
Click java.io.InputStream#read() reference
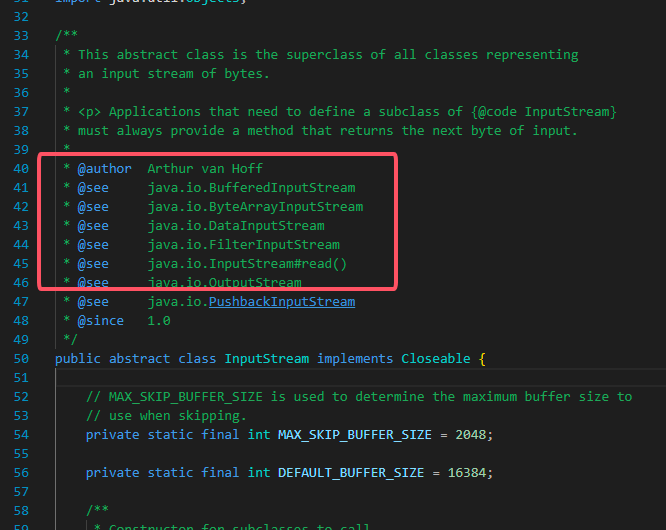point(247,264)
